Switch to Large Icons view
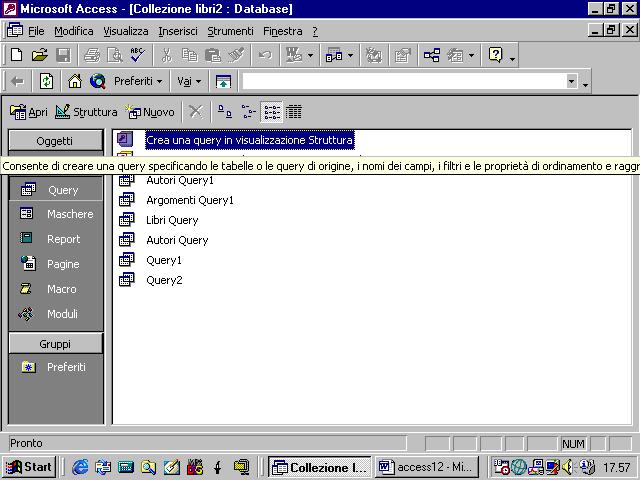 224,111
